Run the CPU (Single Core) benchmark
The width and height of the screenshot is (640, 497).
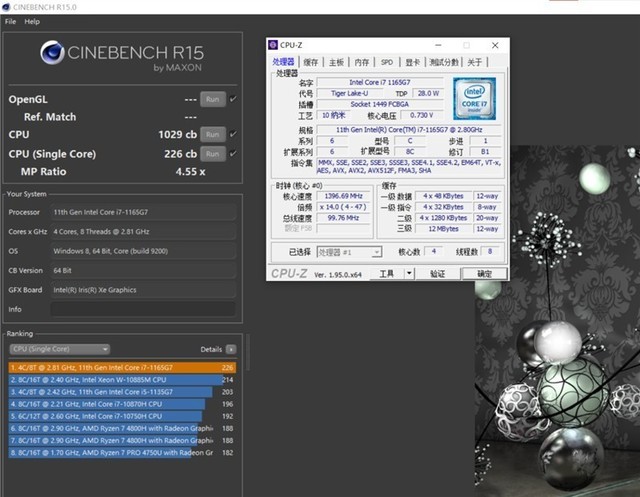point(213,154)
